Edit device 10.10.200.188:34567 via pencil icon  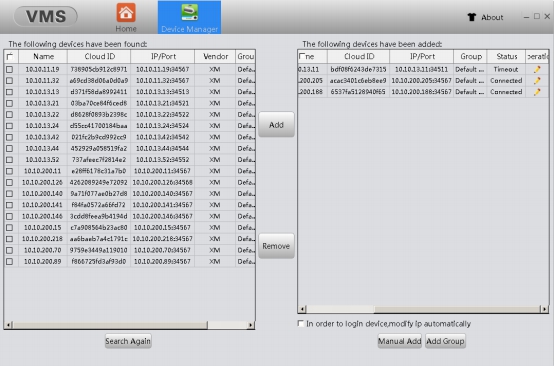pyautogui.click(x=537, y=92)
